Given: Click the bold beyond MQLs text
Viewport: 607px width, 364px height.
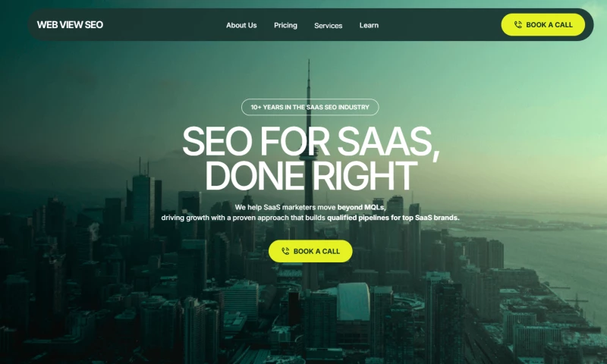Looking at the screenshot, I should (x=362, y=207).
